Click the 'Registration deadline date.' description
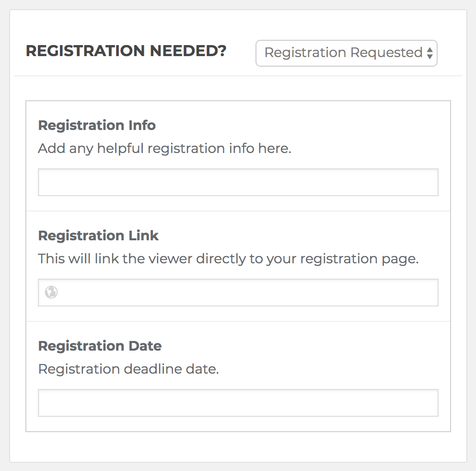The image size is (476, 471). (x=128, y=369)
